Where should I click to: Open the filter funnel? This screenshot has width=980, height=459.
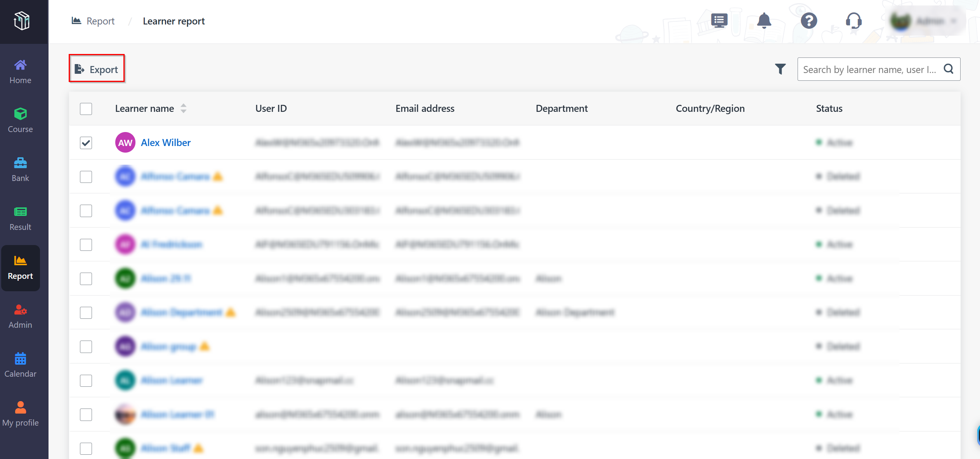tap(780, 69)
